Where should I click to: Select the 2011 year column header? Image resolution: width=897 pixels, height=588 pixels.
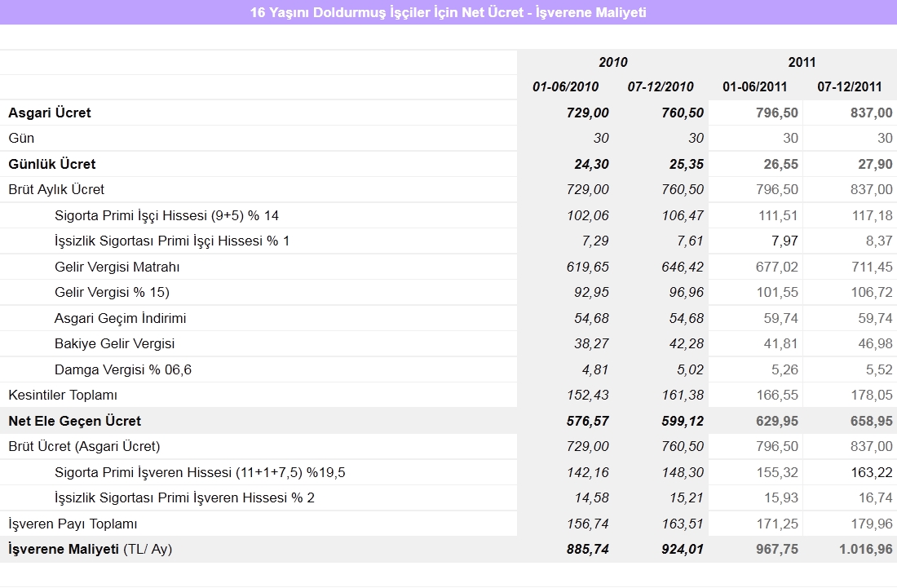pos(802,62)
